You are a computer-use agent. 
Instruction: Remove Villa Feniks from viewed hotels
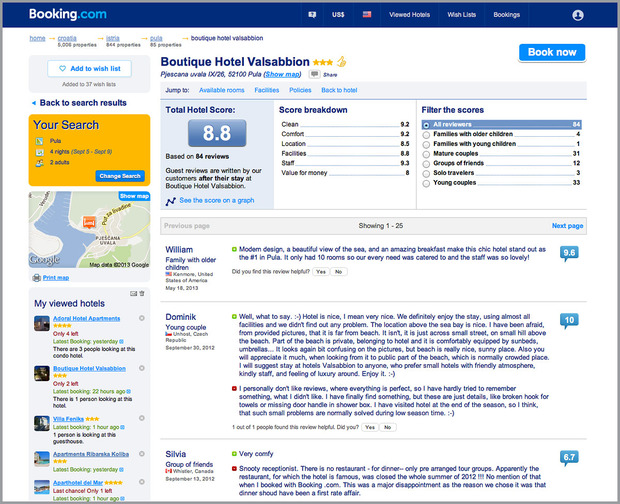142,418
